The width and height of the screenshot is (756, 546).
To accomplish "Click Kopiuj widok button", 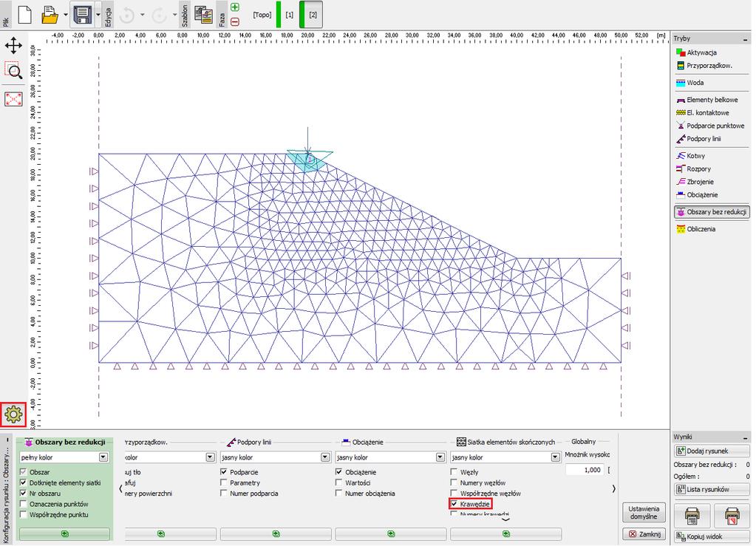I will pos(712,536).
